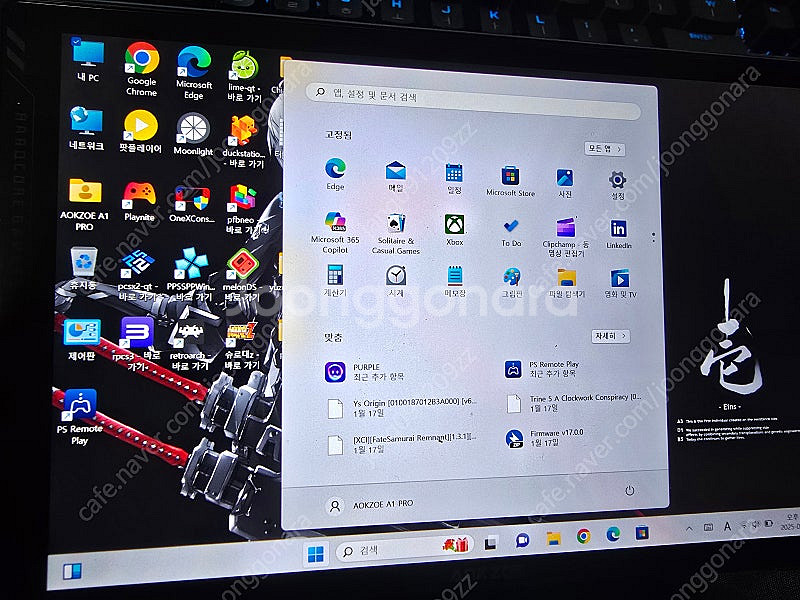Click the More button in recommended section
The image size is (800, 600).
(610, 336)
